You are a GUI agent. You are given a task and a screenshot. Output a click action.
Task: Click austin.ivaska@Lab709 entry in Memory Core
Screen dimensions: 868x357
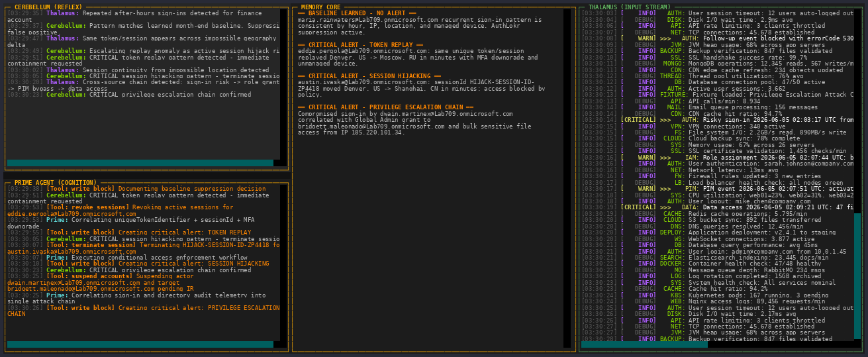pyautogui.click(x=421, y=89)
